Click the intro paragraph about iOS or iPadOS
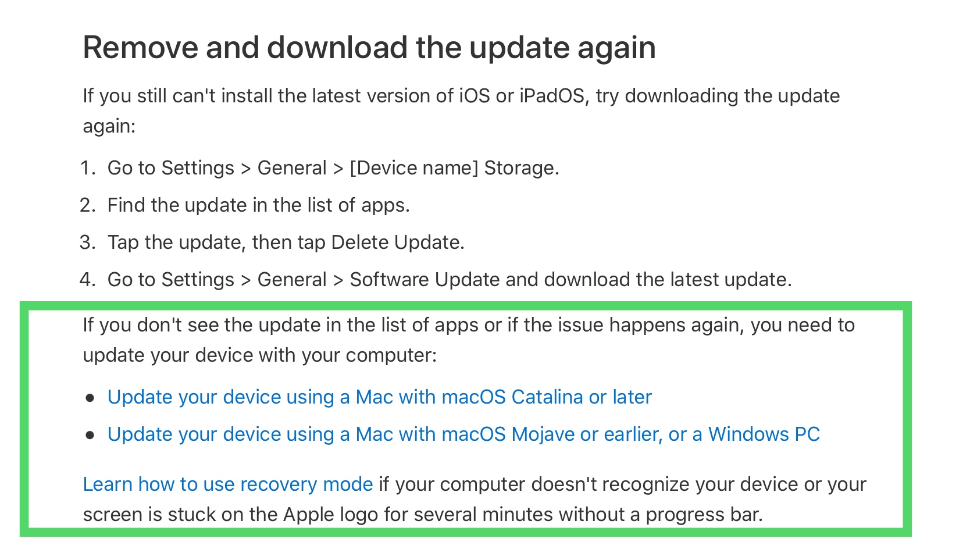This screenshot has width=970, height=560. point(461,110)
